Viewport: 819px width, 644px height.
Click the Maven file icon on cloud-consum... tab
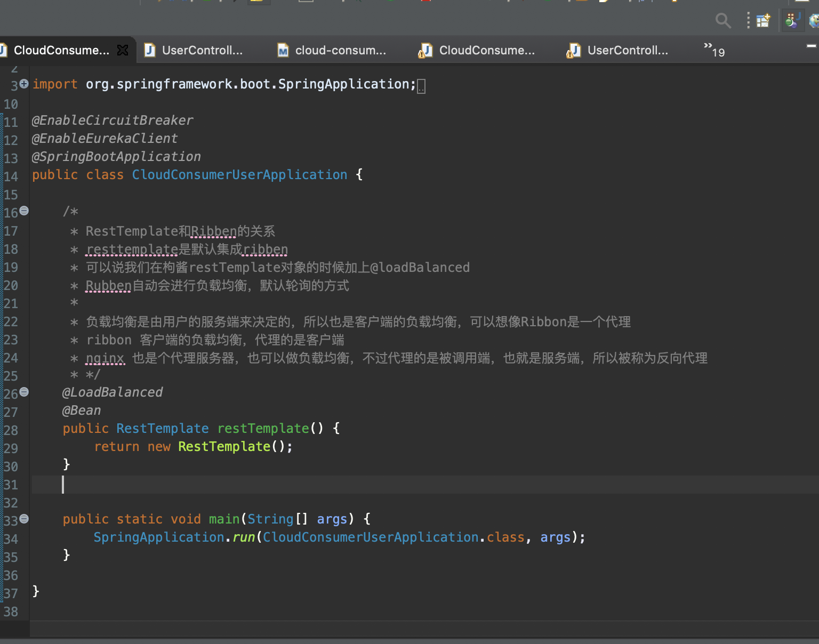pyautogui.click(x=283, y=50)
